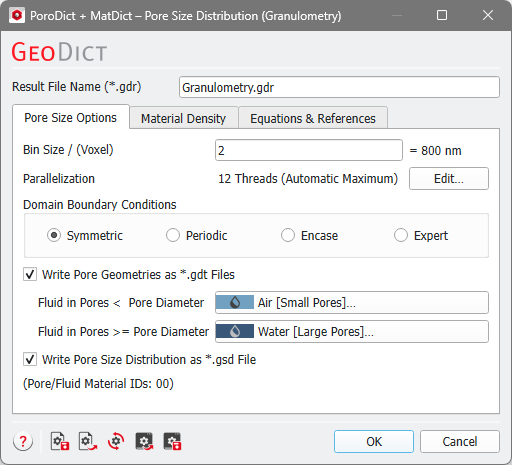512x465 pixels.
Task: Click the dark gear window with red arrow icon
Action: (x=144, y=441)
